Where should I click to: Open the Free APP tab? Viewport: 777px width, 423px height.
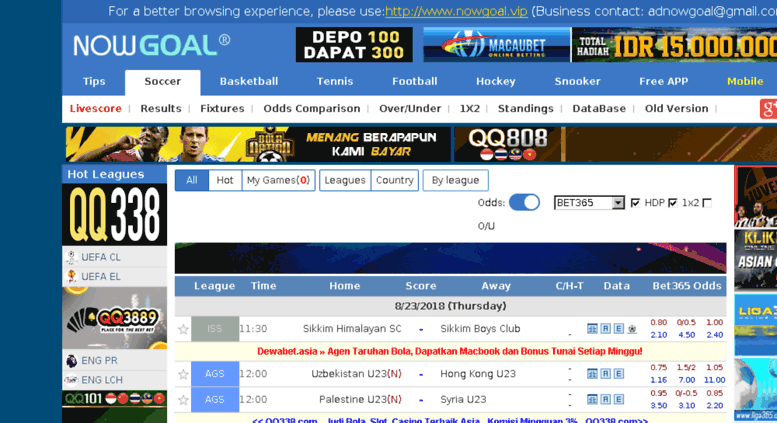[664, 82]
